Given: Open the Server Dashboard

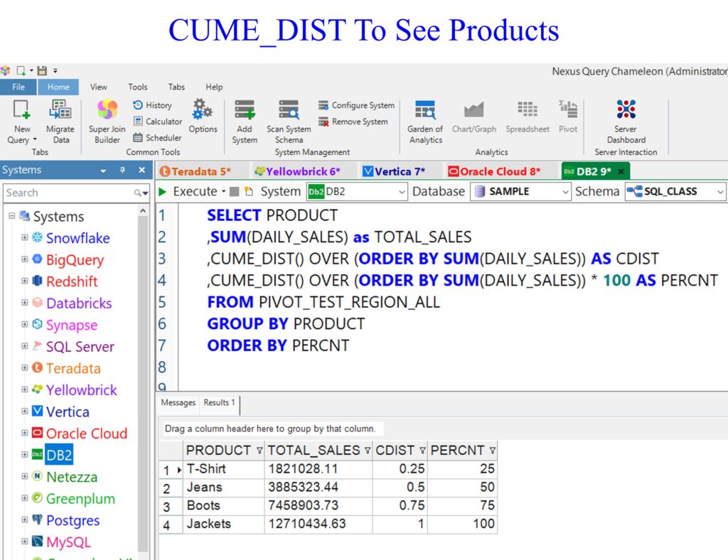Looking at the screenshot, I should [x=626, y=121].
